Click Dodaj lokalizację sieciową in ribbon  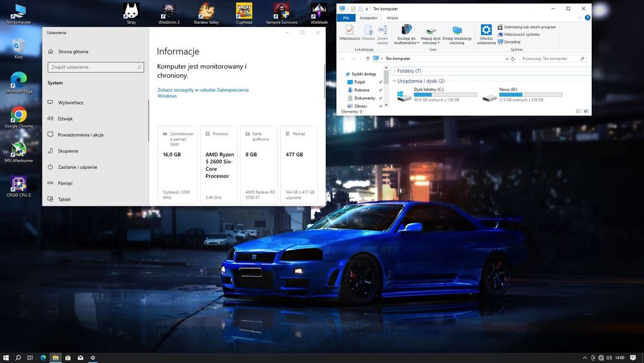pos(457,35)
